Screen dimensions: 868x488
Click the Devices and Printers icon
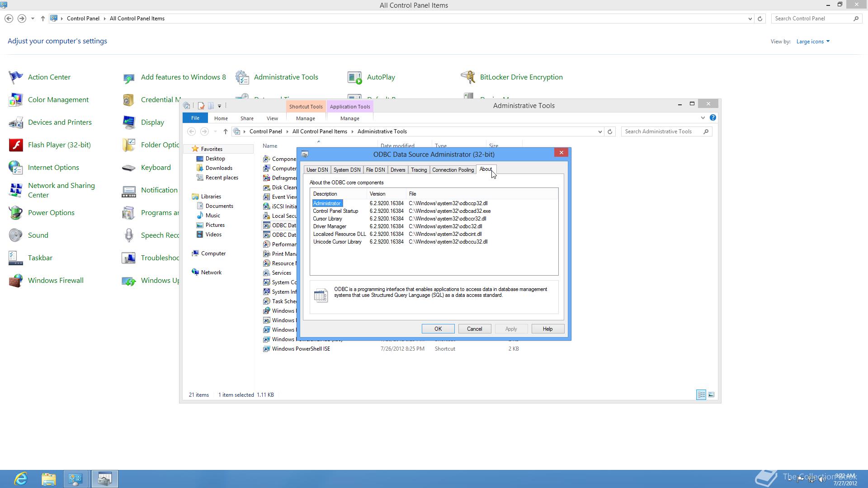click(x=16, y=122)
